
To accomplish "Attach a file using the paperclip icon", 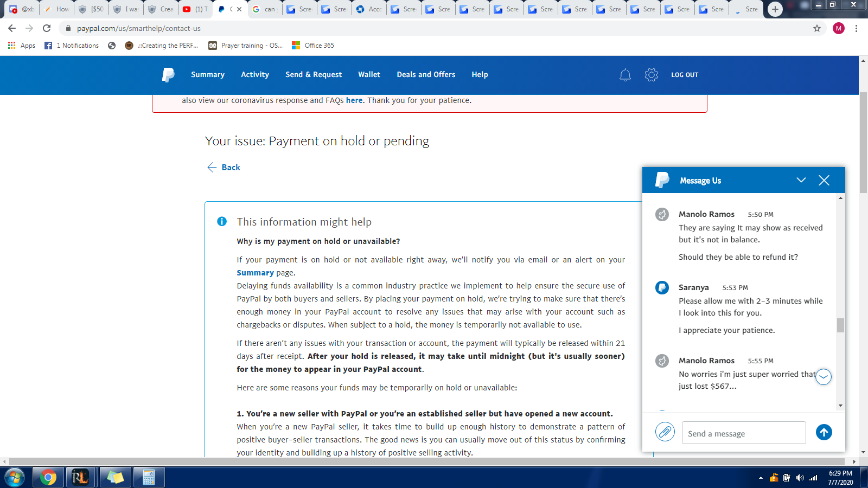I will tap(665, 432).
